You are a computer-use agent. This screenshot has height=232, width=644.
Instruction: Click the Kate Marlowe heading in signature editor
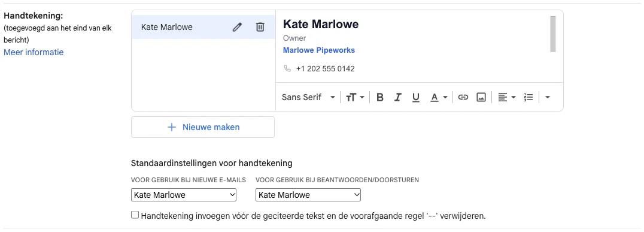point(321,24)
